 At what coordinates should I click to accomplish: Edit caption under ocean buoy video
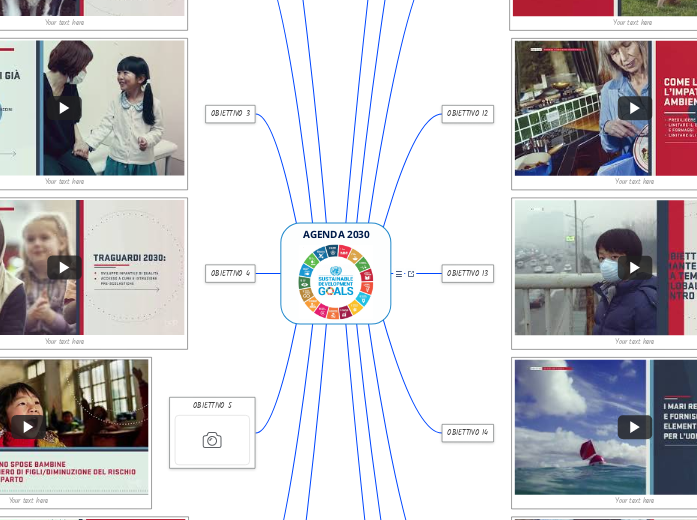point(634,500)
